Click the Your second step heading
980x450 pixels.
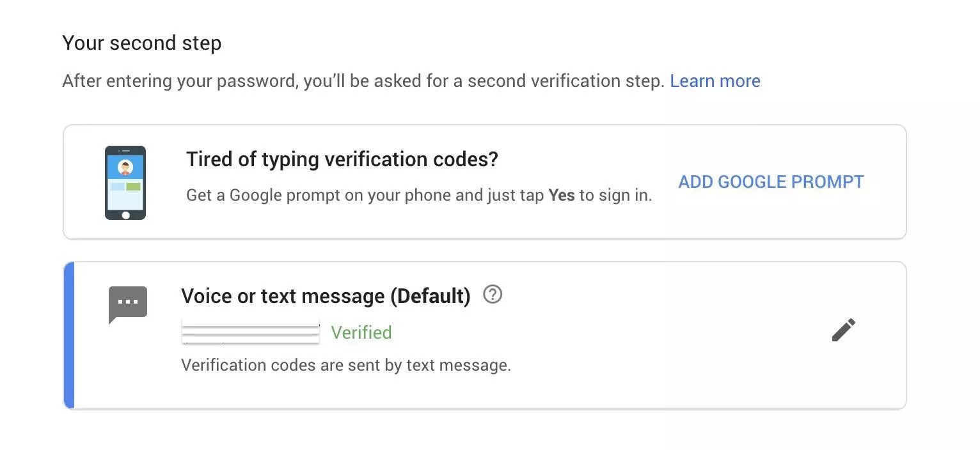142,43
